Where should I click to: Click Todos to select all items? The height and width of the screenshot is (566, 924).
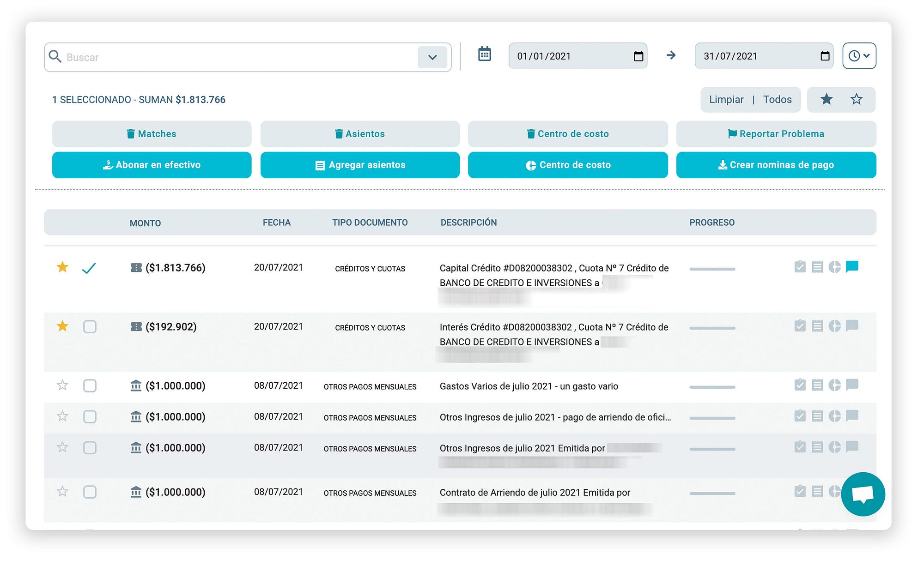click(x=778, y=99)
